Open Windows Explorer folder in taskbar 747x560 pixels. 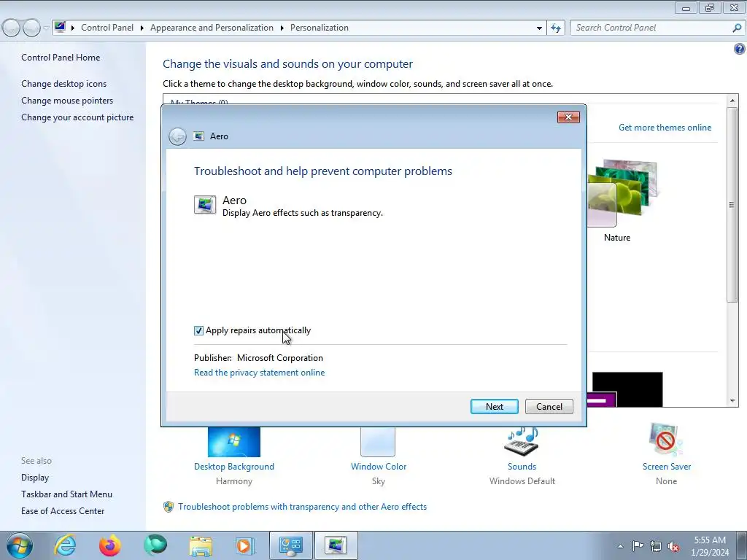click(x=201, y=546)
